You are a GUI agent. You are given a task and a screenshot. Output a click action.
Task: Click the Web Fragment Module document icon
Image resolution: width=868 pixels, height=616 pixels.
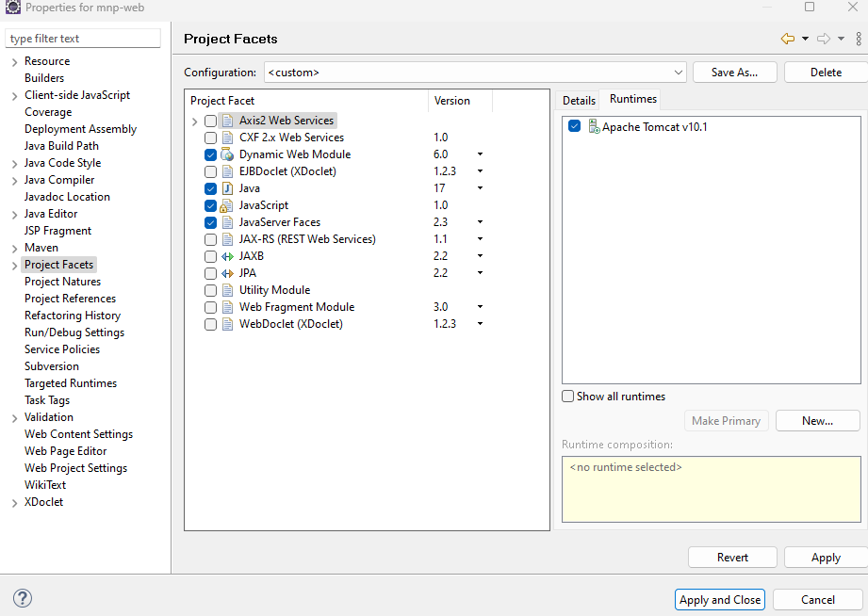[x=227, y=307]
